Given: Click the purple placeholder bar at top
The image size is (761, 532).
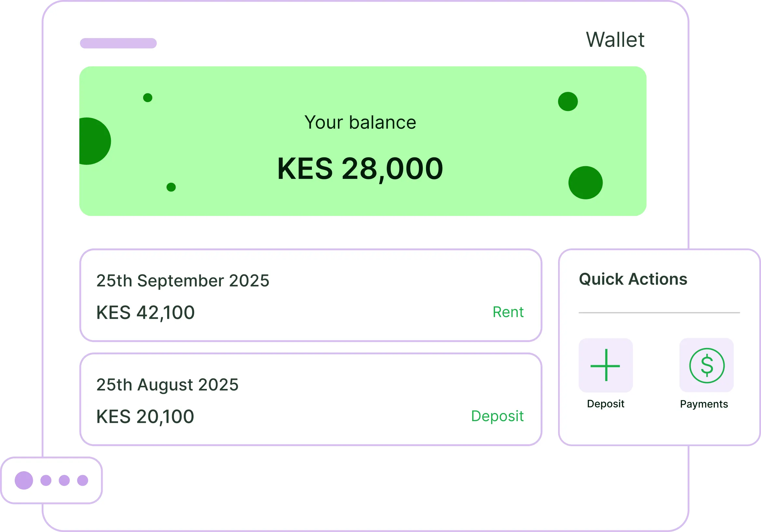Looking at the screenshot, I should [118, 43].
